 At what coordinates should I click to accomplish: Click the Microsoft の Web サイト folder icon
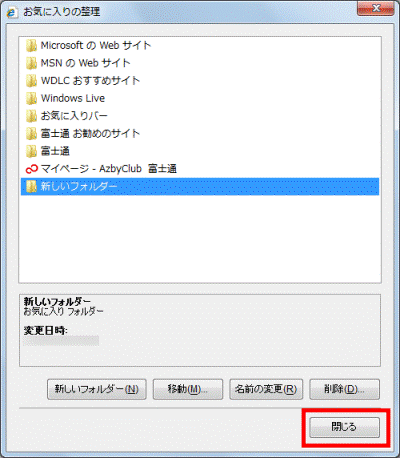coord(31,45)
